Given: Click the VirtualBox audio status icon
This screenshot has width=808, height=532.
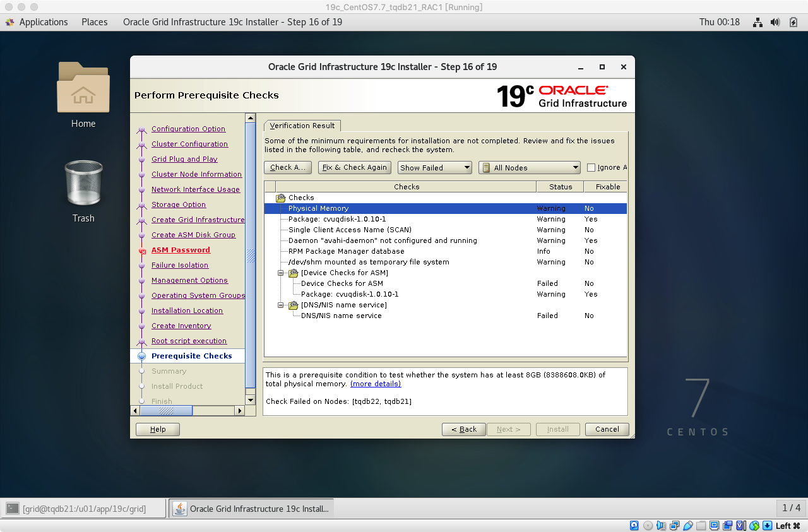Looking at the screenshot, I should (x=662, y=526).
